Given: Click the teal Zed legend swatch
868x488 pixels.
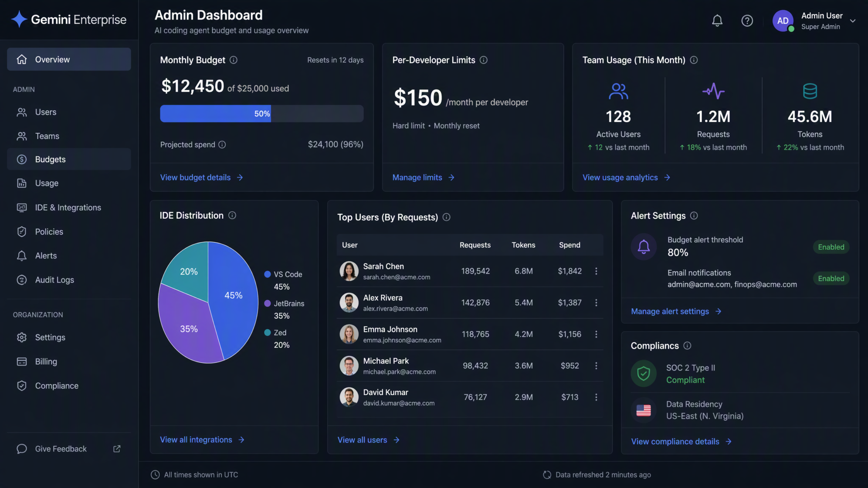Looking at the screenshot, I should [x=267, y=333].
